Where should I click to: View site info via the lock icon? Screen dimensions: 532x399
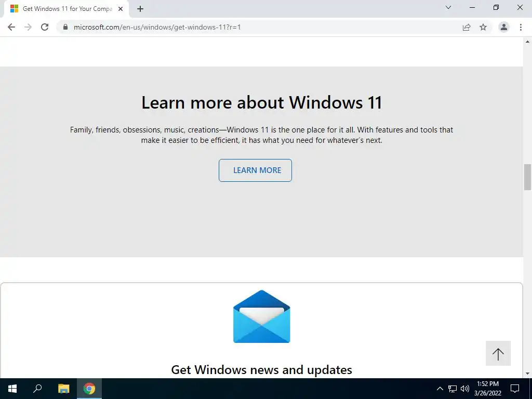[x=65, y=27]
